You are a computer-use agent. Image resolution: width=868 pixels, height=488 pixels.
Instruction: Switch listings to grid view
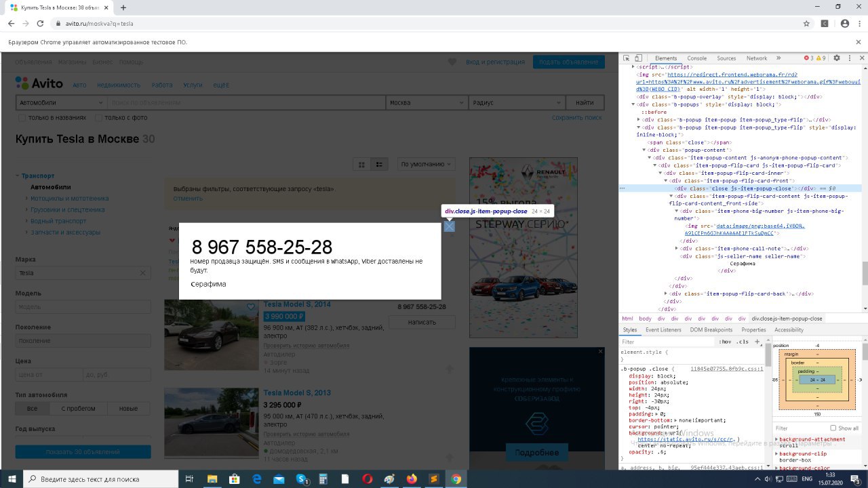[361, 164]
